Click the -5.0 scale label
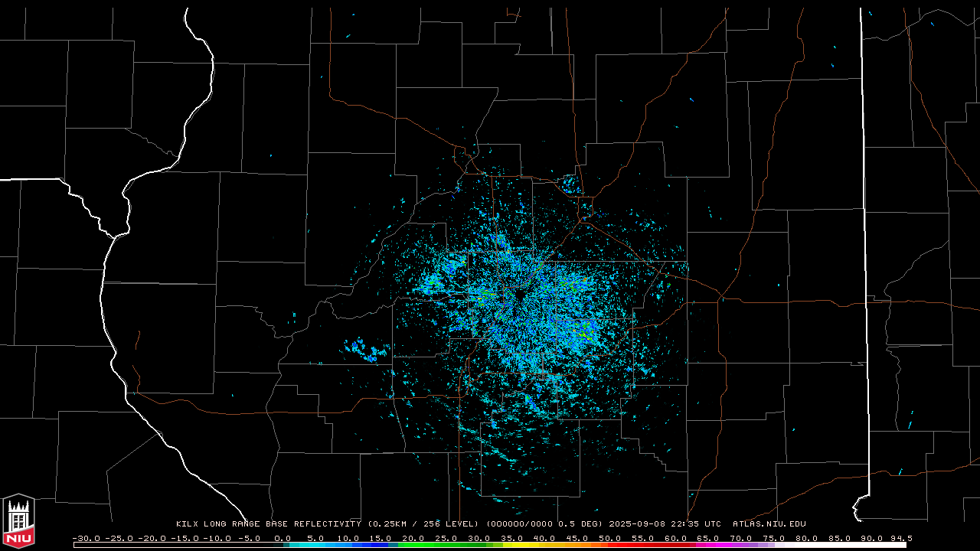The image size is (980, 551). coord(250,538)
